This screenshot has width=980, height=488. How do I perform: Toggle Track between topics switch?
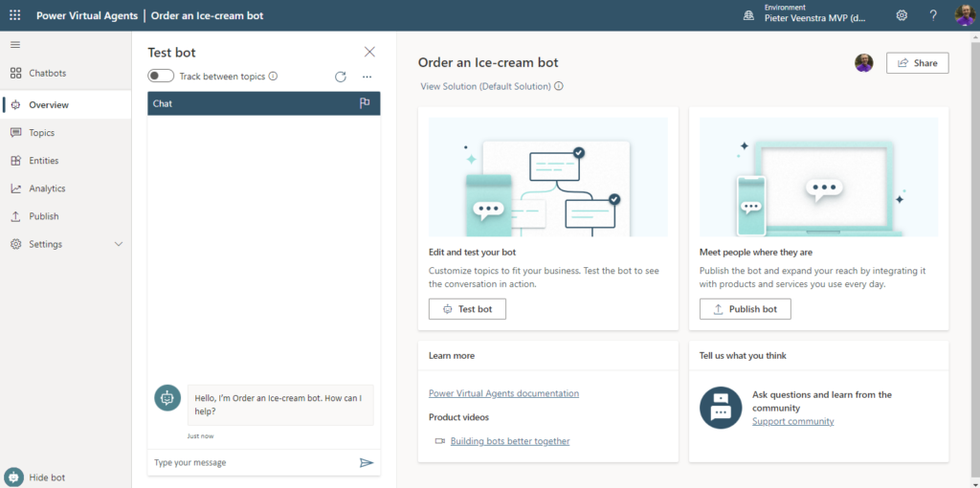(x=161, y=77)
